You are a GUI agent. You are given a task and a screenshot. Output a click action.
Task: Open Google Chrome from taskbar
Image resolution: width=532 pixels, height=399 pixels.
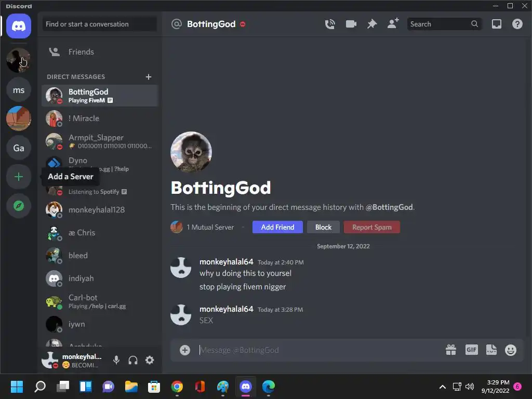click(x=177, y=386)
